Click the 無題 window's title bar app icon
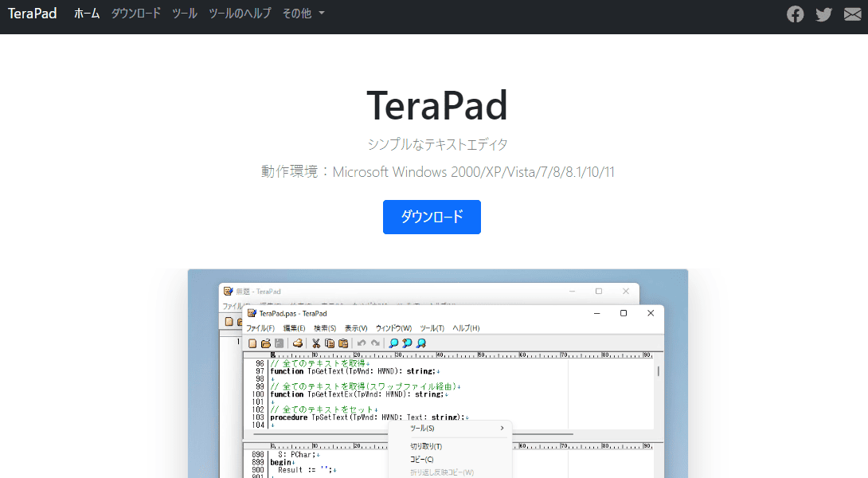This screenshot has height=478, width=868. (228, 291)
